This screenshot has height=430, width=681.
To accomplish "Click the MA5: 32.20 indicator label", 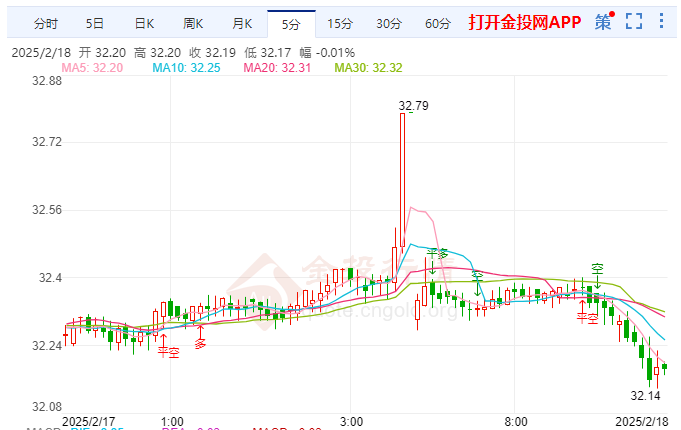I will (x=92, y=68).
